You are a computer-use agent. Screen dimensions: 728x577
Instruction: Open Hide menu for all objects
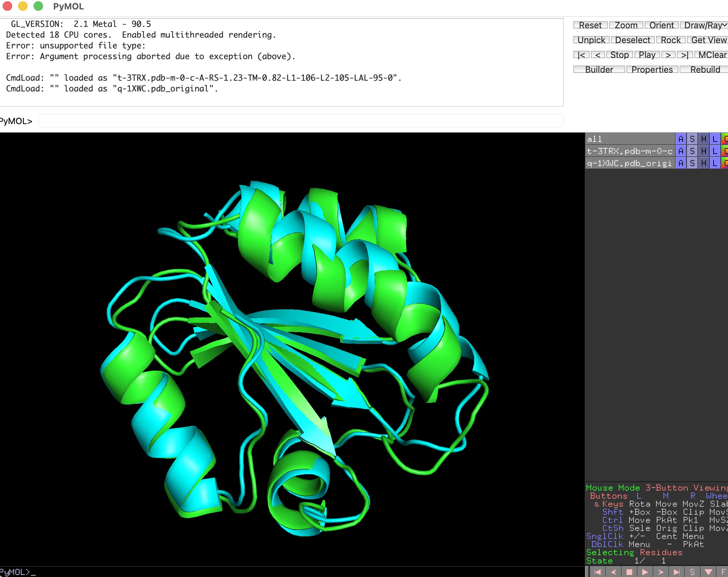coord(704,139)
